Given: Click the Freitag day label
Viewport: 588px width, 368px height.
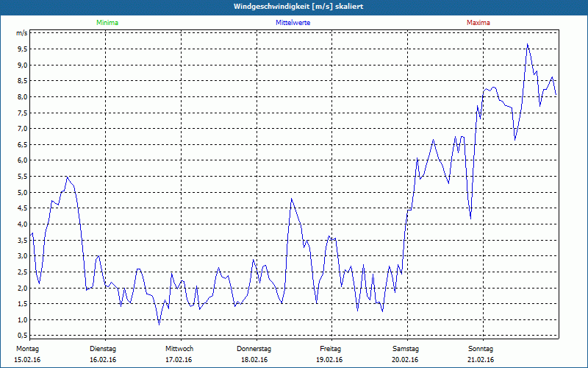Looking at the screenshot, I should pos(330,349).
